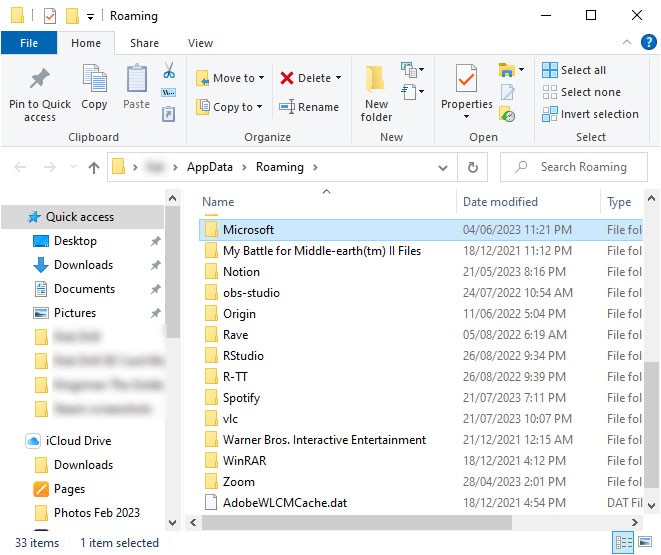661x555 pixels.
Task: Click the New folder icon
Action: 375,79
